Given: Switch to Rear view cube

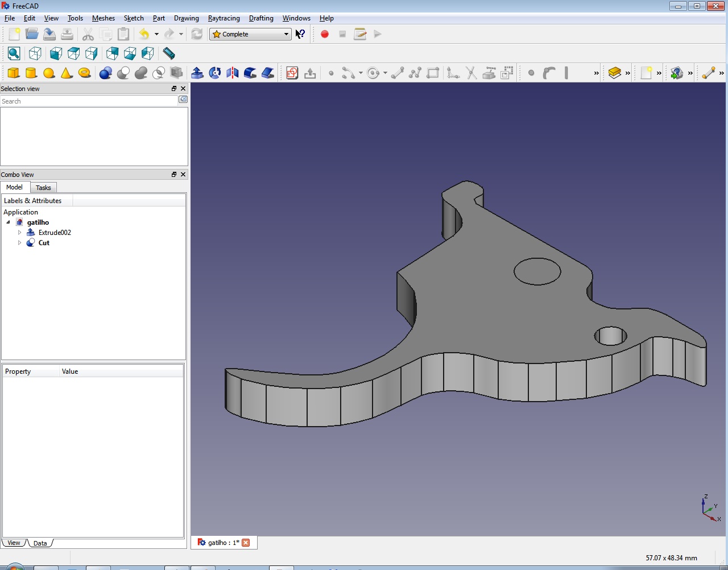Looking at the screenshot, I should coord(113,53).
